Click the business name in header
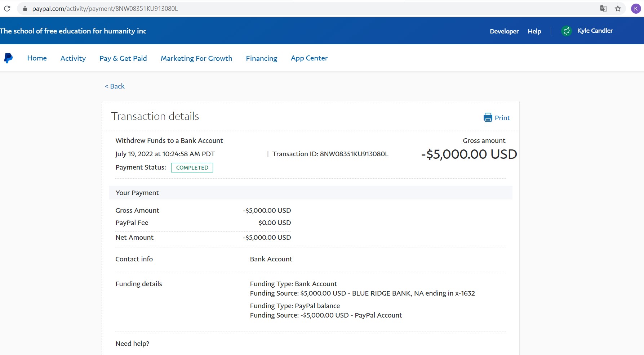The image size is (644, 355). coord(73,31)
